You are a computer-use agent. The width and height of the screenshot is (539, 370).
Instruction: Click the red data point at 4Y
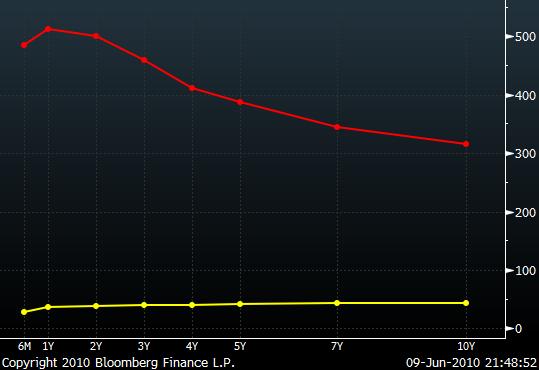192,88
